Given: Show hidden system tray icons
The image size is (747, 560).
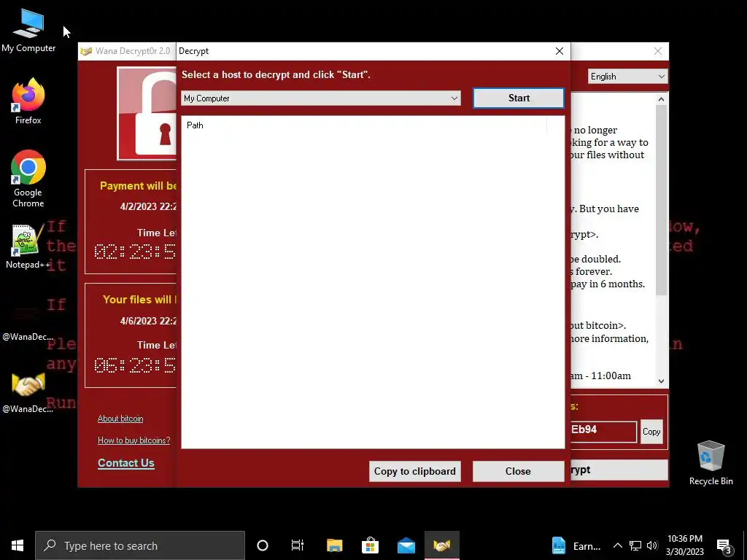Looking at the screenshot, I should 617,545.
